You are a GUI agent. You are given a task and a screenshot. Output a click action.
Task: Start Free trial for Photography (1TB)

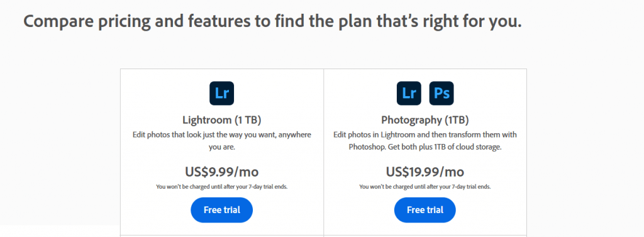tap(425, 210)
